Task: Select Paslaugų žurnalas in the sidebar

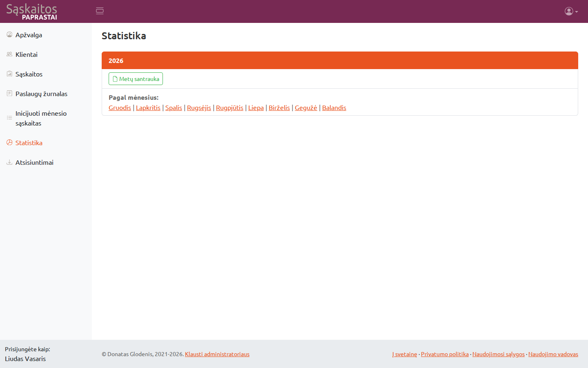Action: pos(46,94)
